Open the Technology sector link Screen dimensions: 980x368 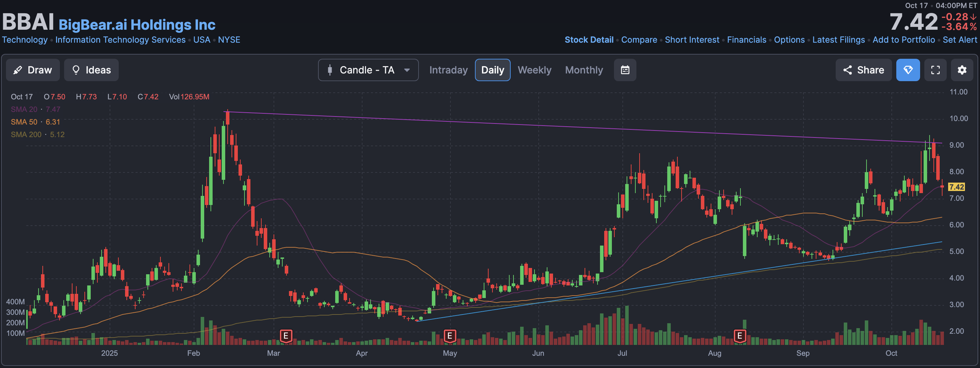pyautogui.click(x=25, y=40)
